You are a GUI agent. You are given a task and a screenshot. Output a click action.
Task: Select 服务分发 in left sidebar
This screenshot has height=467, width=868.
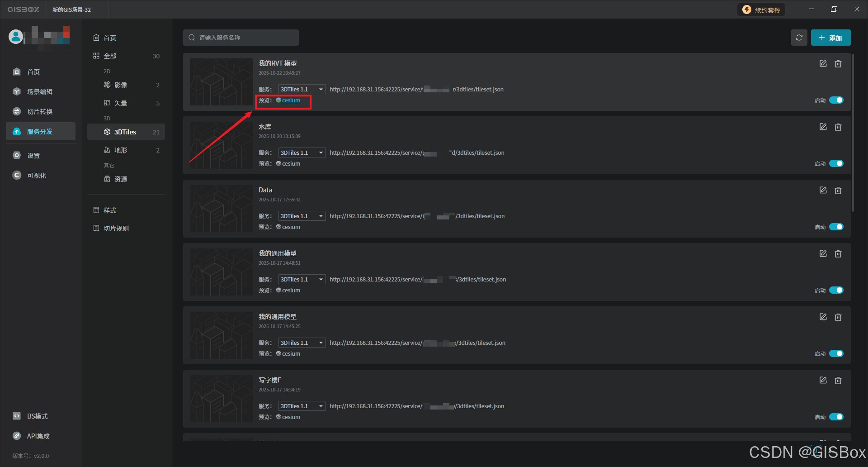pos(41,132)
